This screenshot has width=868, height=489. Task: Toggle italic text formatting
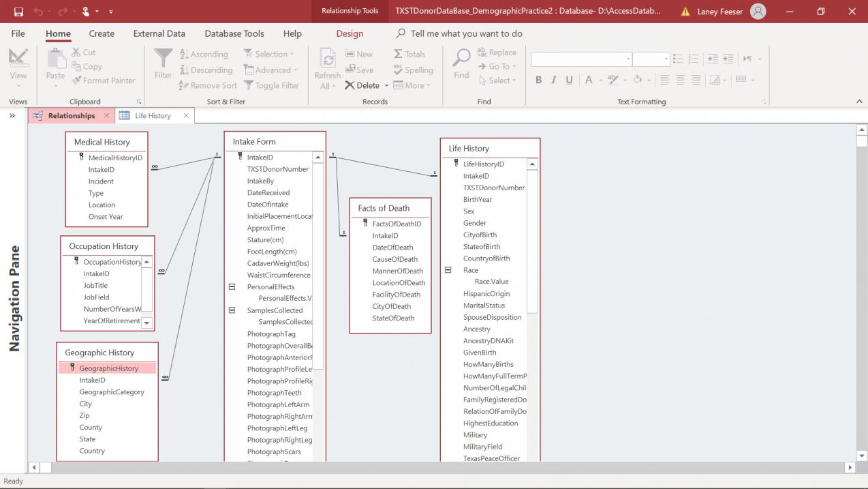point(554,80)
